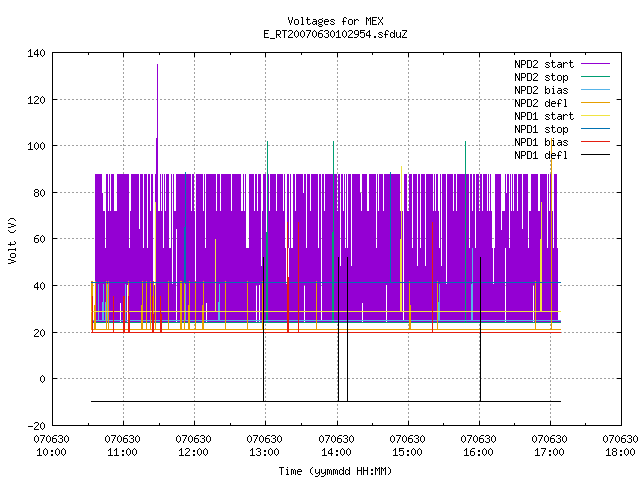Click the dark blue NPD1 stop legend line
Image resolution: width=640 pixels, height=480 pixels.
[x=596, y=129]
